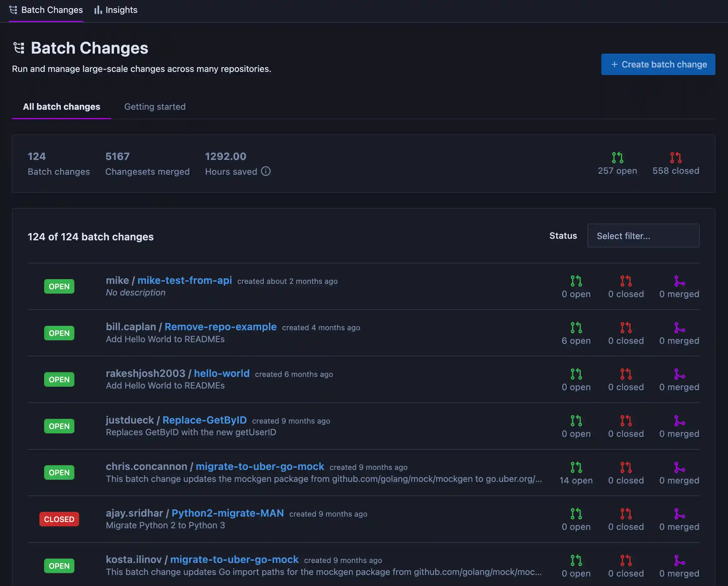The height and width of the screenshot is (586, 728).
Task: Click the red 558 closed changesets icon
Action: (675, 157)
